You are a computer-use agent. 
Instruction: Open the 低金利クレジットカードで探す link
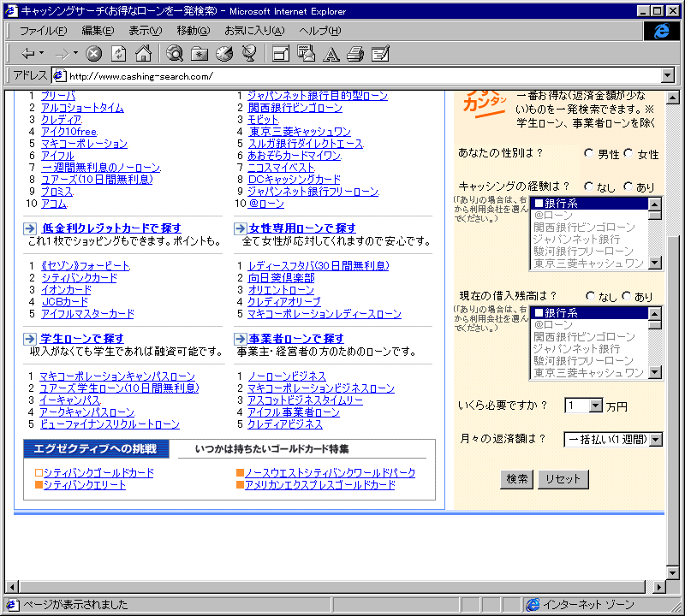click(x=111, y=228)
